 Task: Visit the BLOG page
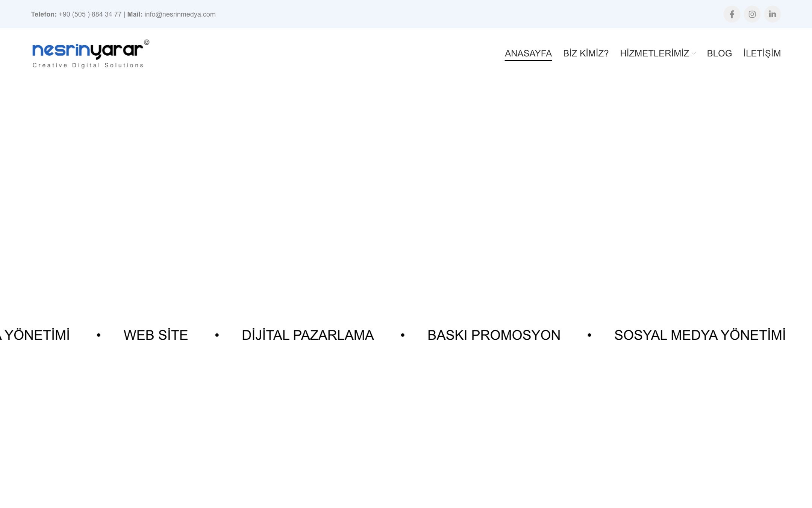click(719, 53)
